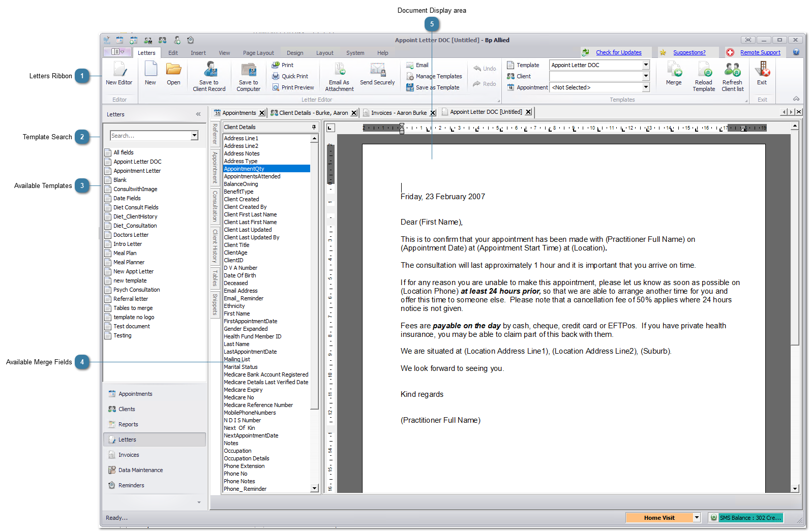Open Data Maintenance in navigation pane
The width and height of the screenshot is (810, 532).
coord(155,470)
